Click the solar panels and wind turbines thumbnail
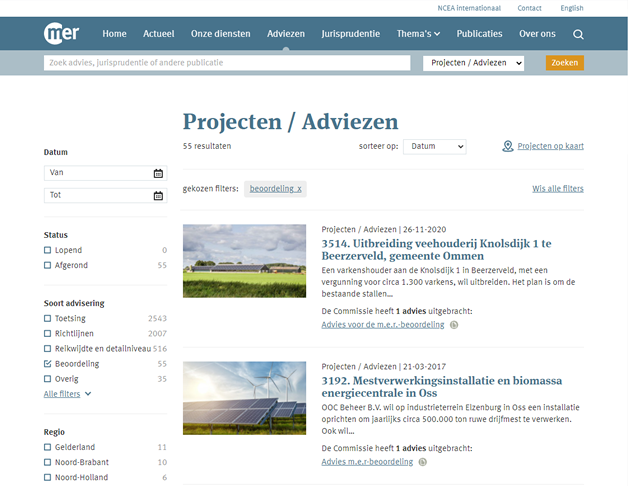This screenshot has height=486, width=628. coord(244,398)
